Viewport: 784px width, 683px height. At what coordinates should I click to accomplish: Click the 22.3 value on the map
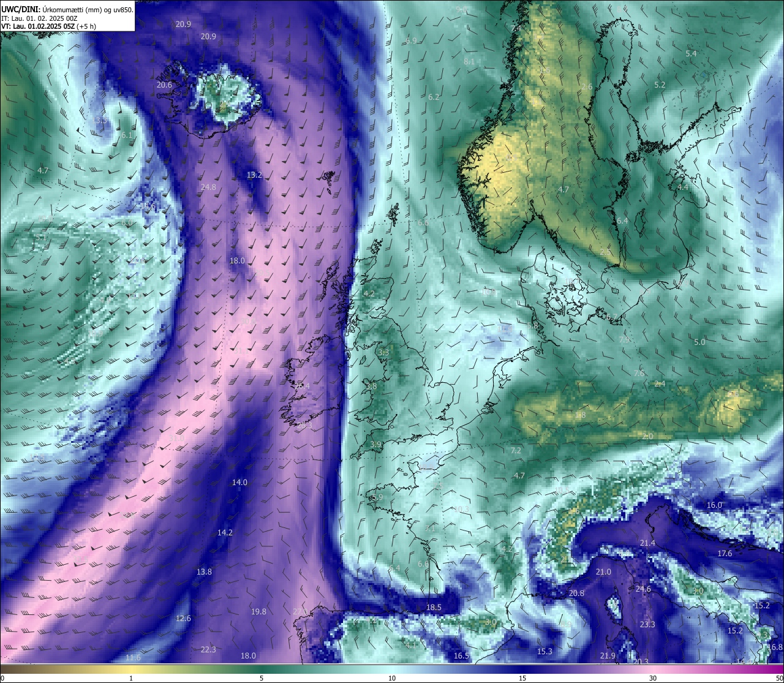coord(208,650)
